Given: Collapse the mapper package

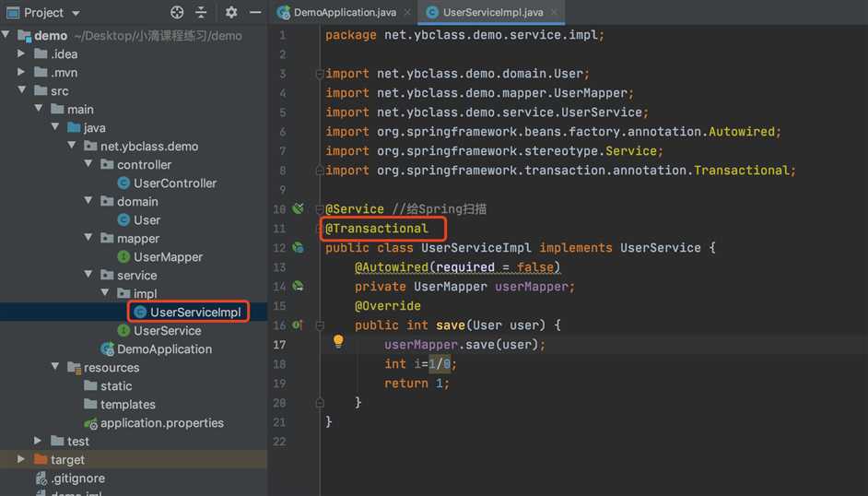Looking at the screenshot, I should (x=88, y=238).
